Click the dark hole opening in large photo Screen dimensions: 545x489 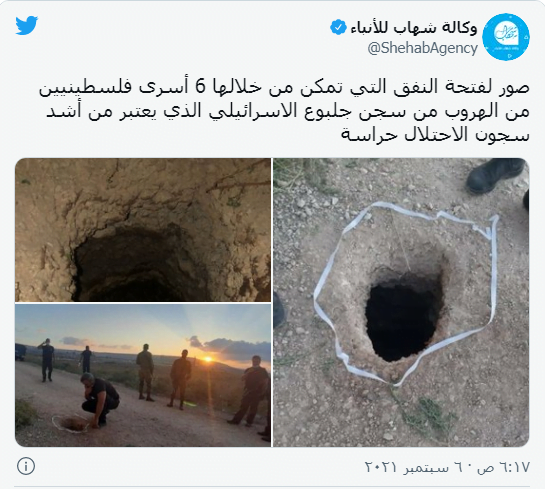click(403, 316)
